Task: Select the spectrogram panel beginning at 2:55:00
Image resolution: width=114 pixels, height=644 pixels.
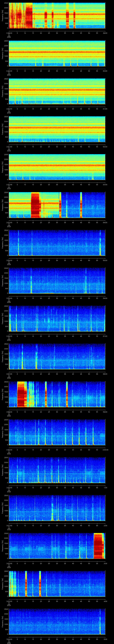Action: (57, 281)
